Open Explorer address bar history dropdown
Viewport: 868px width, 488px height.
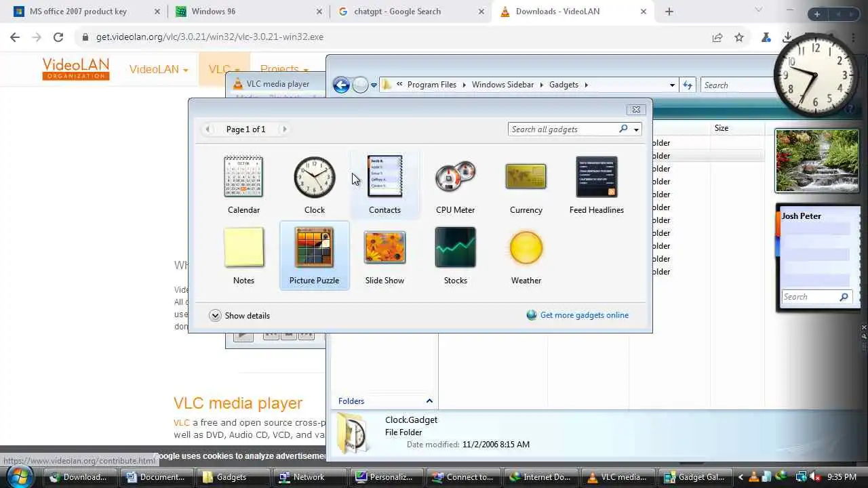(672, 85)
